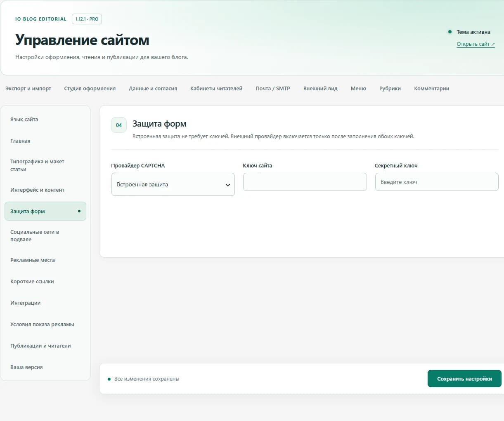The height and width of the screenshot is (421, 504).
Task: Open Короткие ссылки section
Action: pos(45,282)
